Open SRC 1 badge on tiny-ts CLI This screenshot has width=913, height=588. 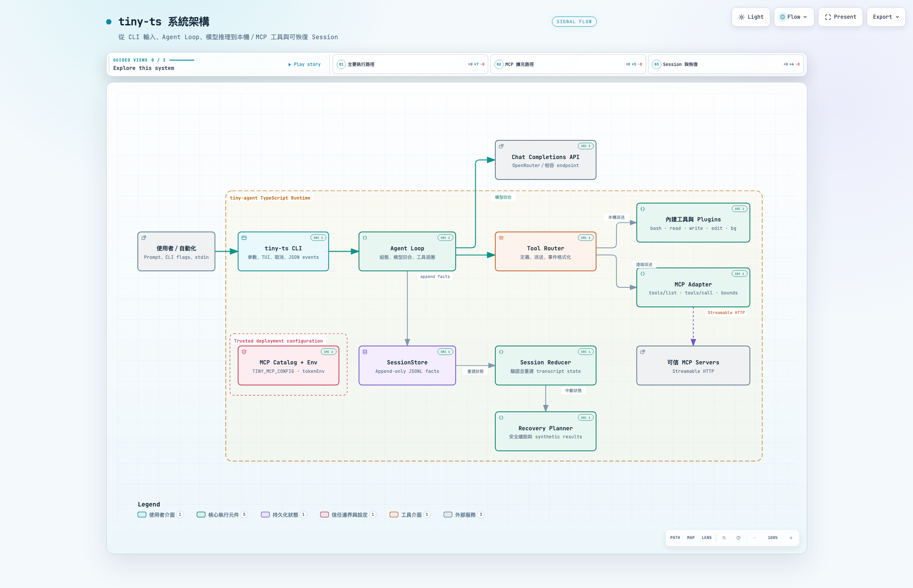point(318,238)
